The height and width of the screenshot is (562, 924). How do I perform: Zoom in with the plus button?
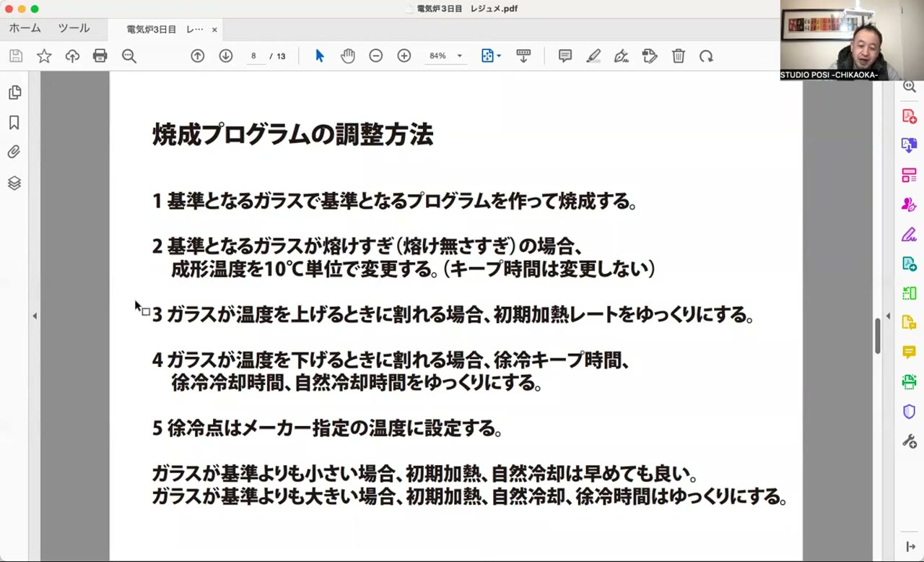(404, 56)
